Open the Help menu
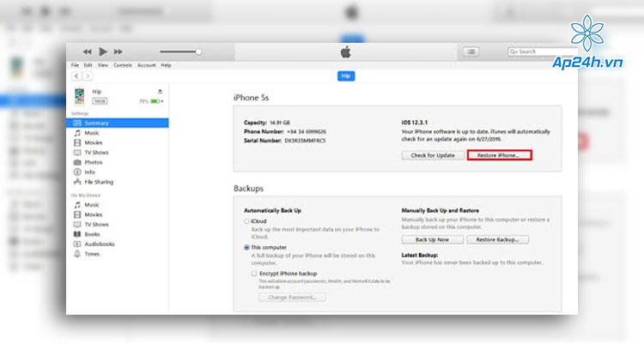The image size is (644, 343). point(166,65)
